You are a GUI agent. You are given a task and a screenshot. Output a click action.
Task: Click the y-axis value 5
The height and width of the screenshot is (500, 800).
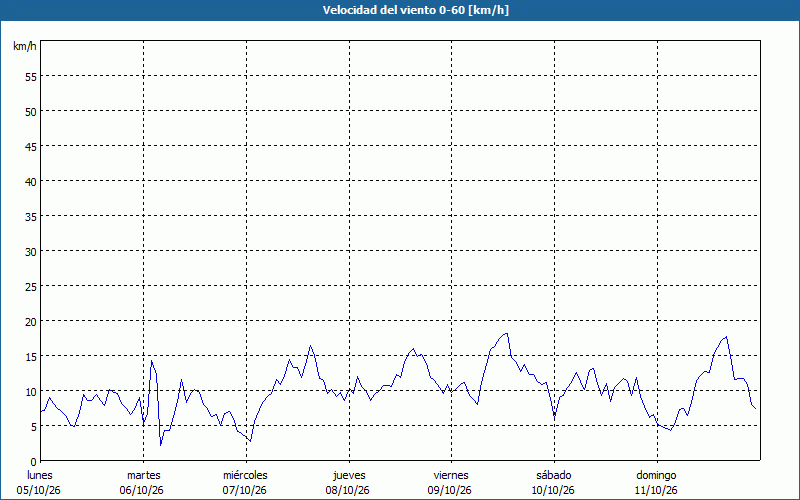(34, 426)
